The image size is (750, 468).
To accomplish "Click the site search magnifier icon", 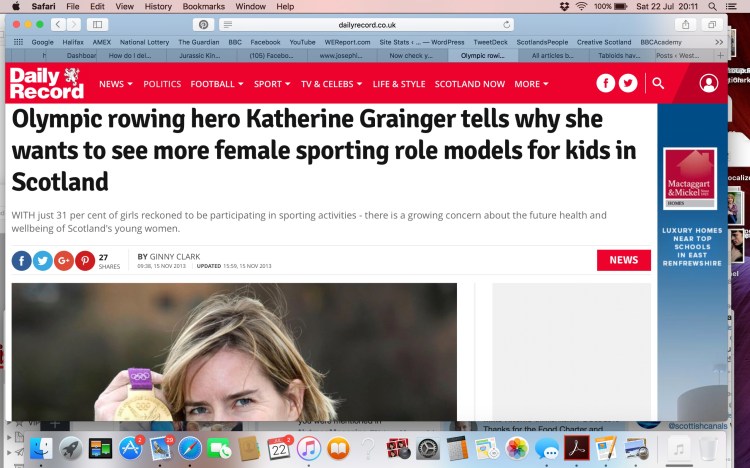I will click(x=658, y=83).
